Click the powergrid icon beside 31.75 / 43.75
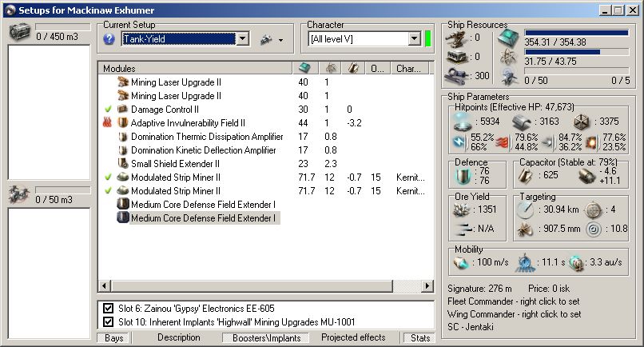This screenshot has width=644, height=347. click(x=509, y=58)
